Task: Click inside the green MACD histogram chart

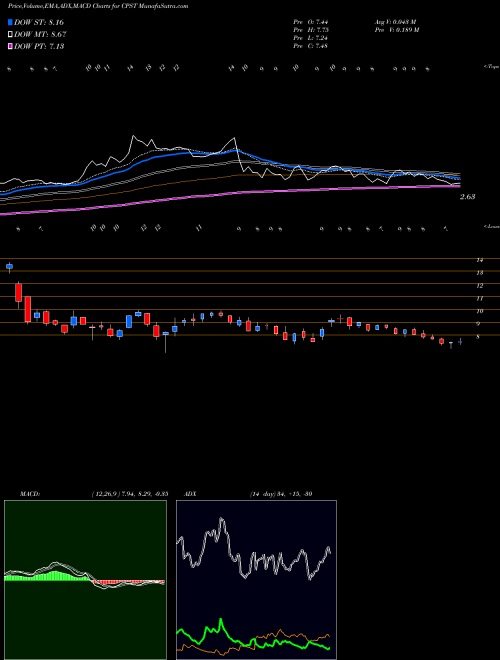Action: point(85,580)
